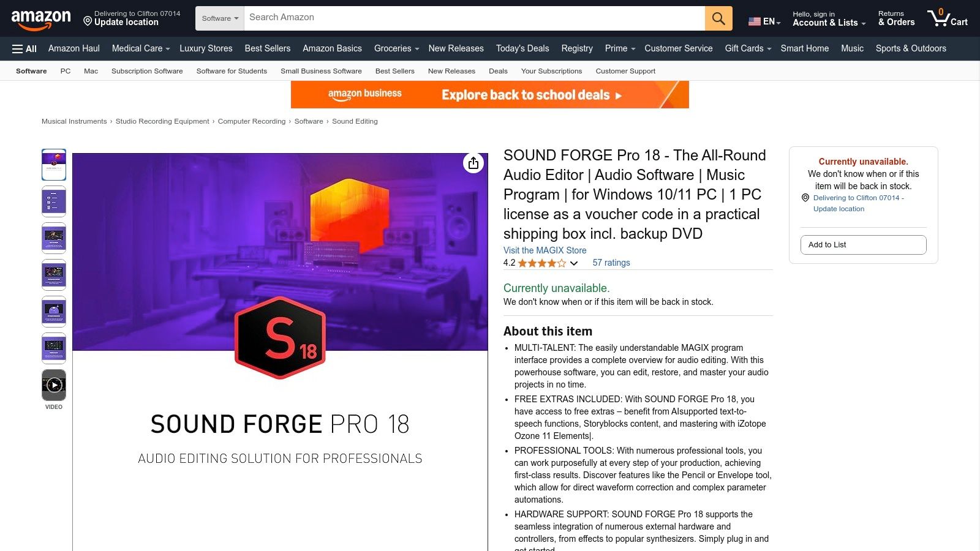Select the third product image thumbnail

[54, 238]
